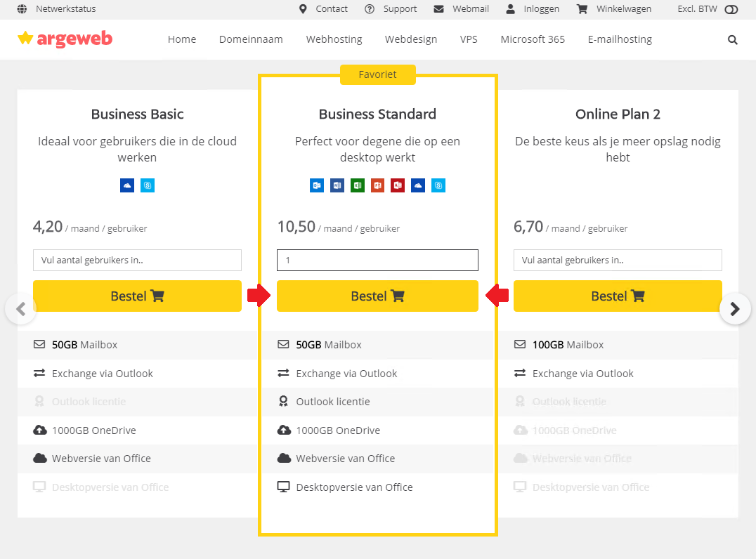The image size is (756, 559).
Task: Click Access icon under Business Standard
Action: [x=398, y=185]
